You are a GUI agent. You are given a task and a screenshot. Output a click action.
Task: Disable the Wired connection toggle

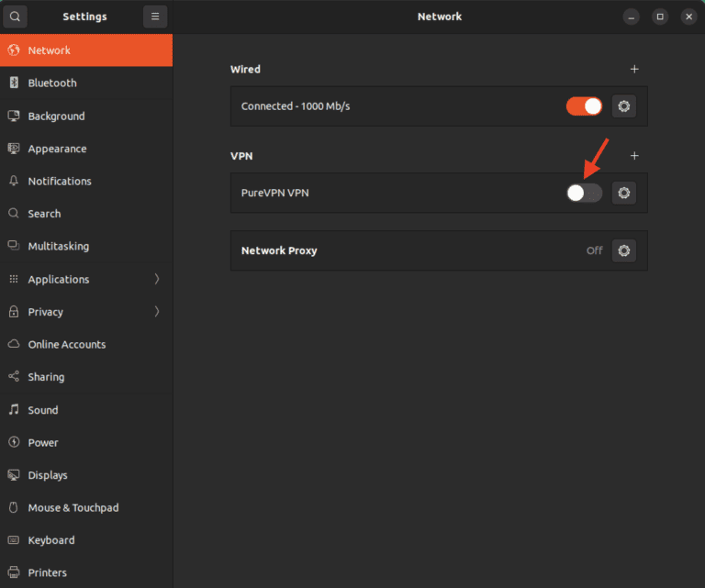pyautogui.click(x=584, y=106)
